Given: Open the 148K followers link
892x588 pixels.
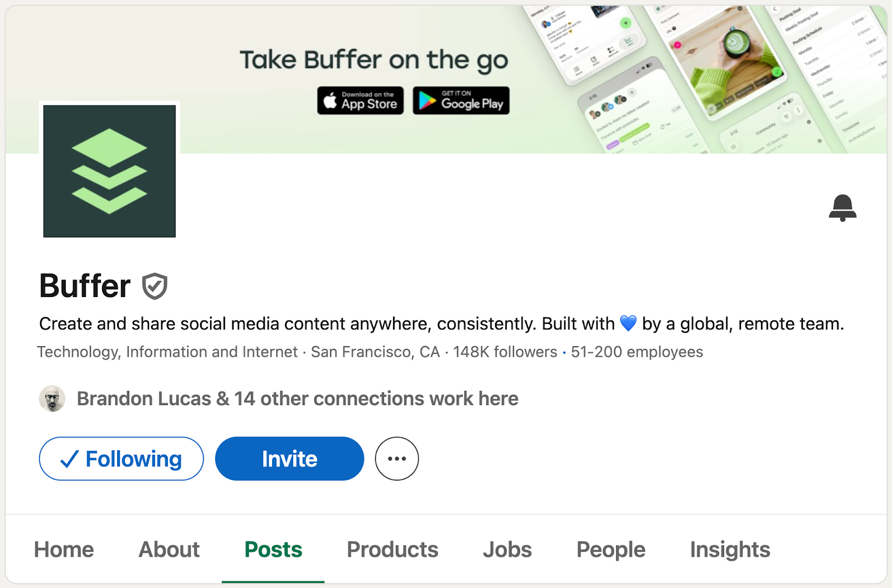Looking at the screenshot, I should pos(503,352).
